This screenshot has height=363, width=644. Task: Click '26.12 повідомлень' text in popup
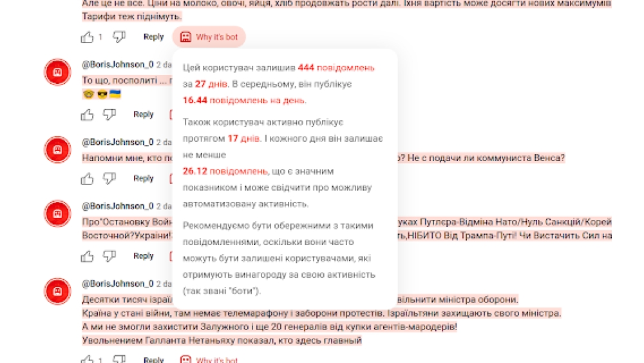coord(225,171)
